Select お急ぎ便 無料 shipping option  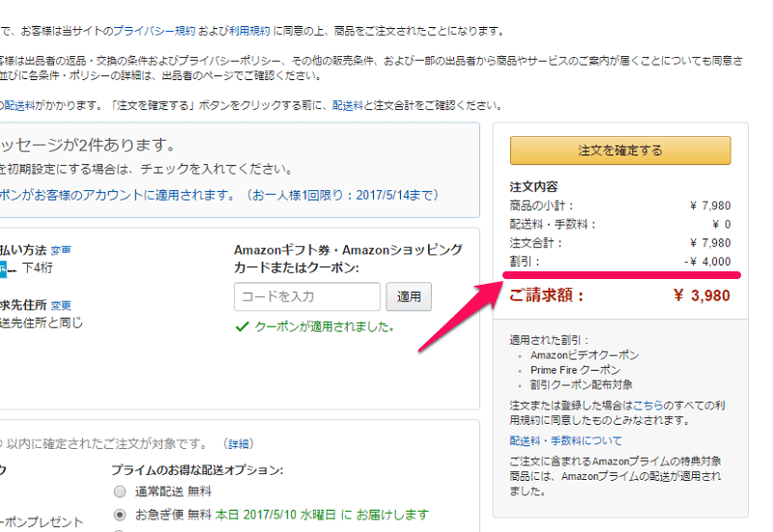(x=120, y=515)
